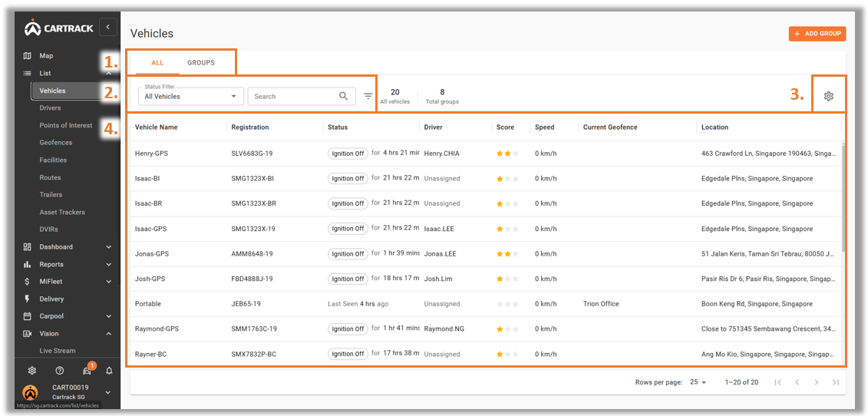Image resolution: width=868 pixels, height=416 pixels.
Task: Click the Cartrack account avatar icon
Action: point(31,392)
